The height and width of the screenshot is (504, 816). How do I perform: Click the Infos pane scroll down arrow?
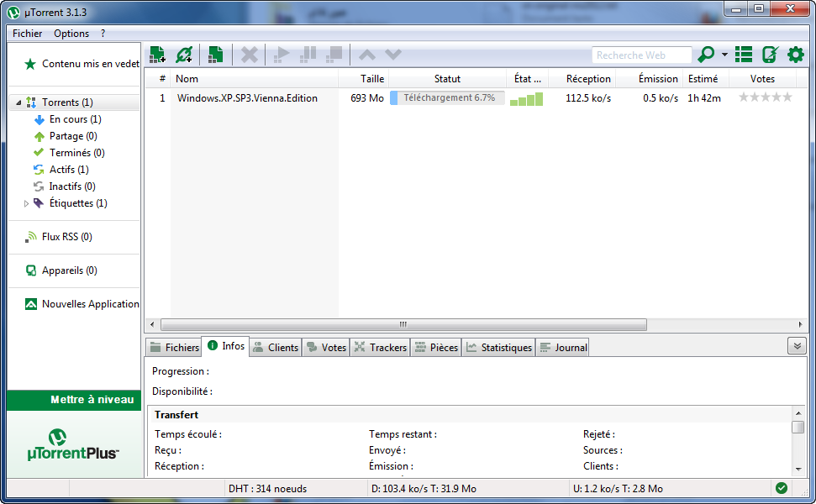798,470
